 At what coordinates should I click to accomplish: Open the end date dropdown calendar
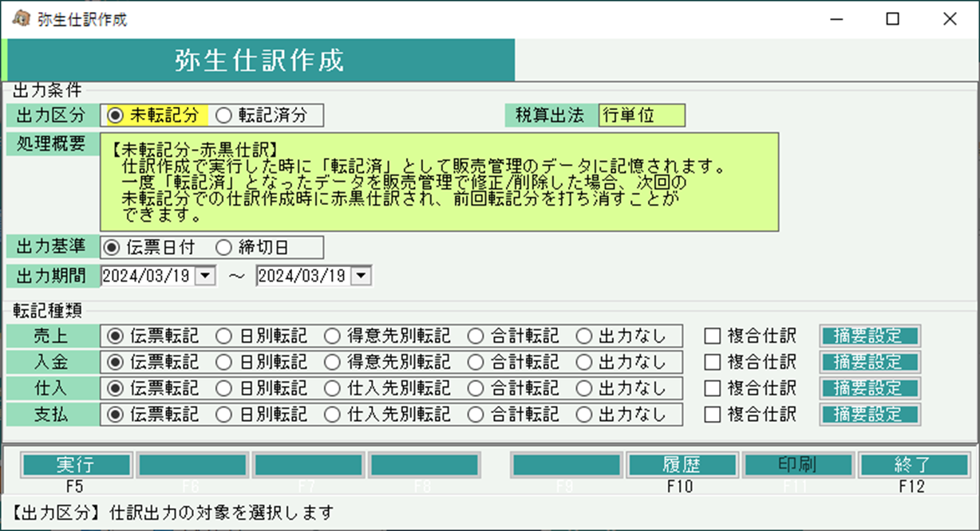click(x=362, y=276)
